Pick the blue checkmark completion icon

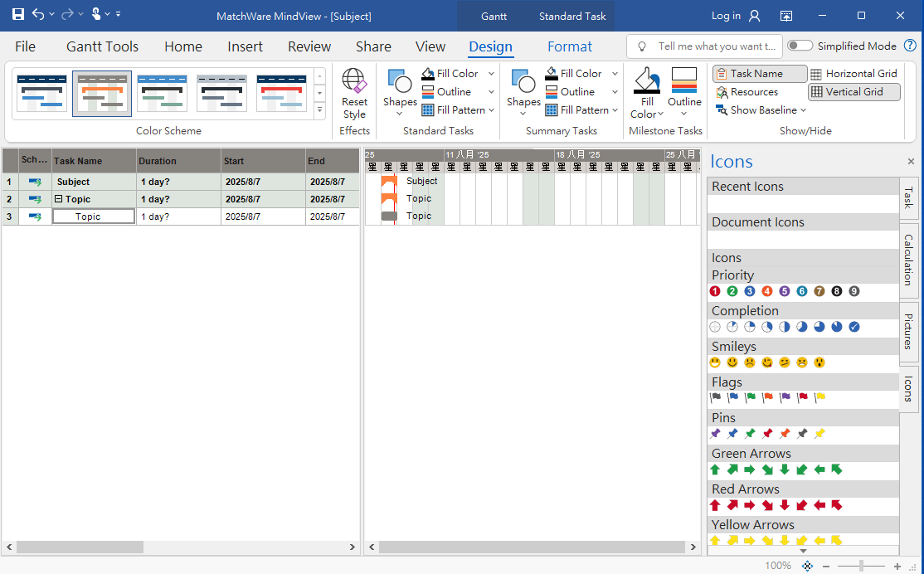[x=854, y=327]
